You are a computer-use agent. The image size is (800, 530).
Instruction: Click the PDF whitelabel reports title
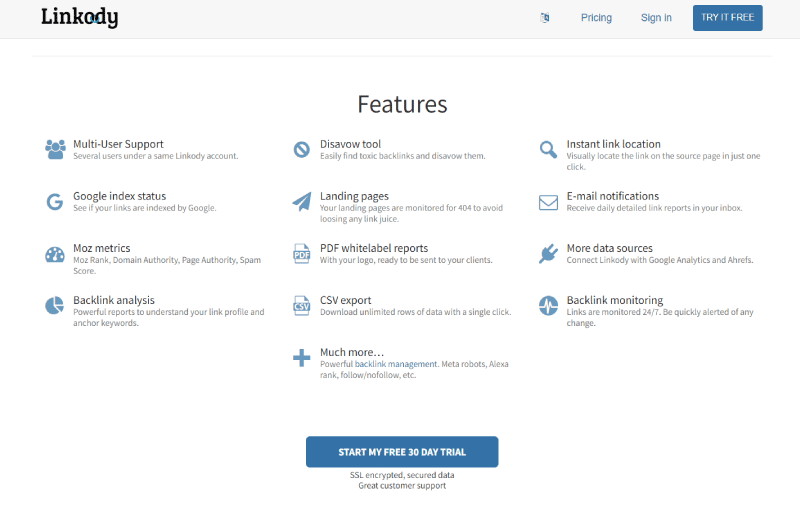tap(374, 248)
